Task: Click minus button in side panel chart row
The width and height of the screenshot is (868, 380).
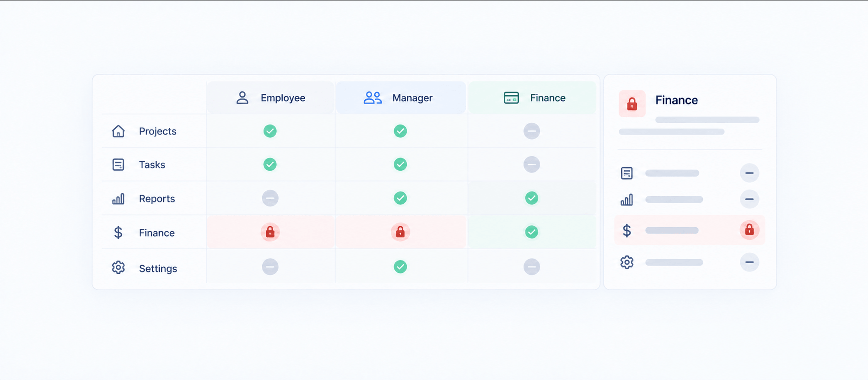Action: click(x=749, y=199)
